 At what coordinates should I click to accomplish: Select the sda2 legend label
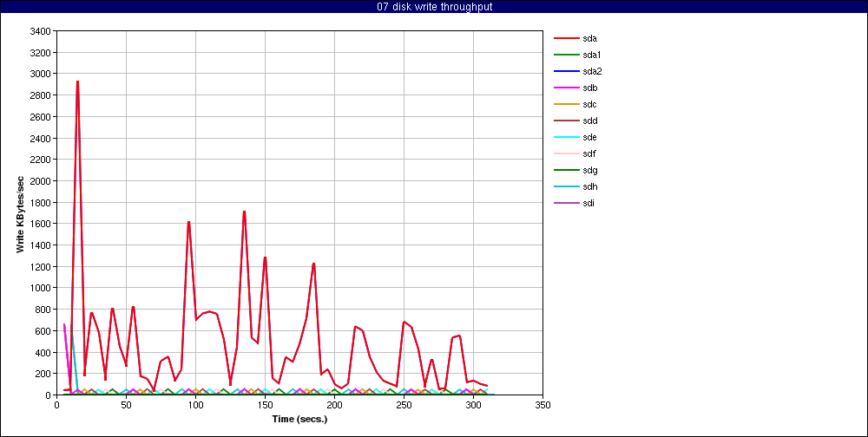pos(592,72)
